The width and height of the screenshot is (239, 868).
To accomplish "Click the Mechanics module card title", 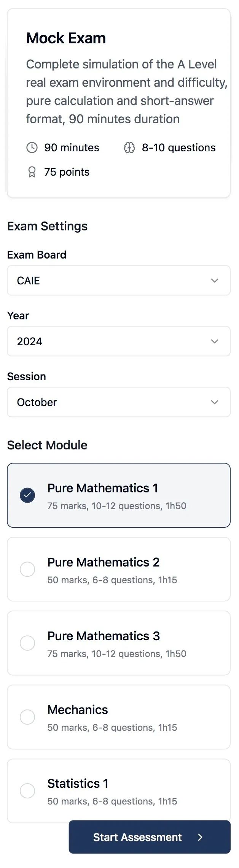I will (x=78, y=710).
